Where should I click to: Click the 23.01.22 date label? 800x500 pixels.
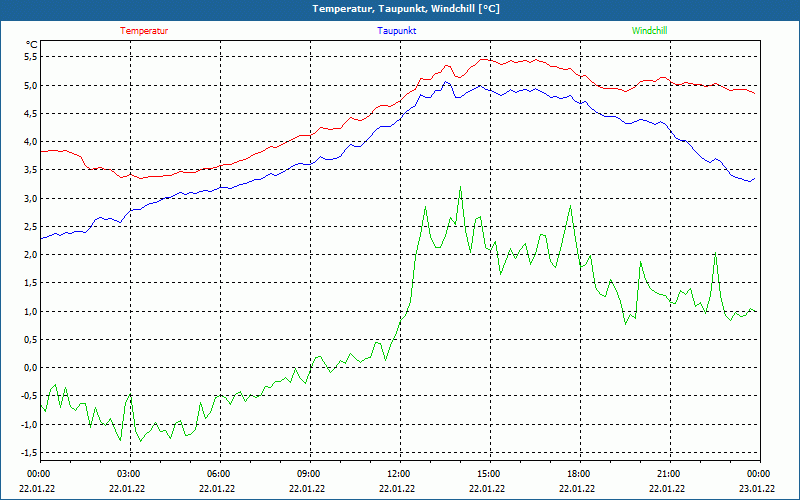pyautogui.click(x=758, y=488)
